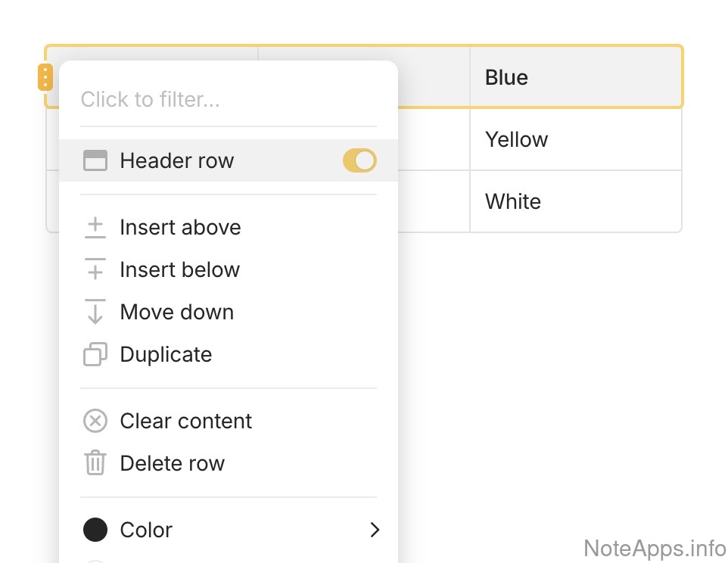Viewport: 728px width, 563px height.
Task: Click the Insert above icon
Action: point(95,227)
